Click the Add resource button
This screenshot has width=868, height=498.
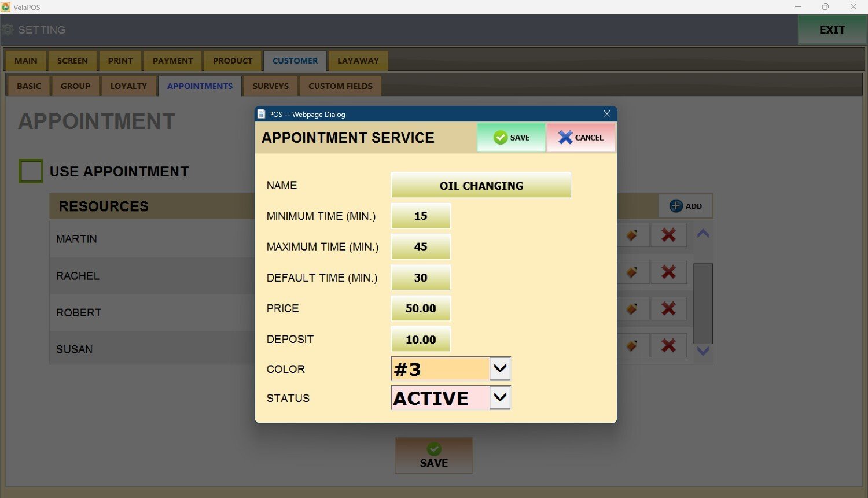click(685, 206)
